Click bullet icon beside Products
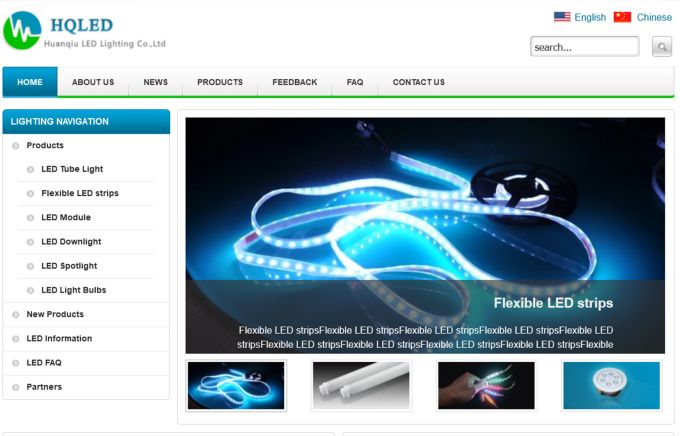The width and height of the screenshot is (680, 436). pos(16,146)
